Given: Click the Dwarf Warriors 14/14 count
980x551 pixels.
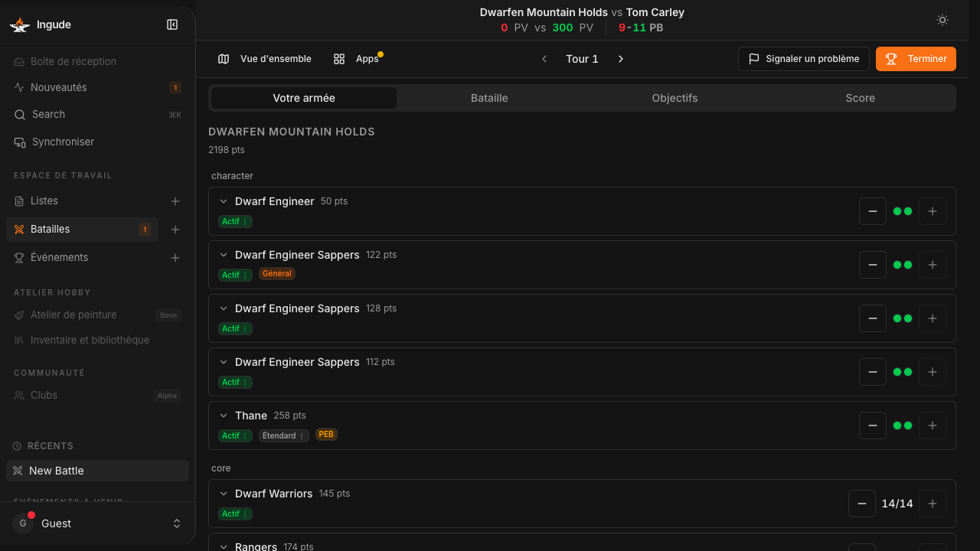Looking at the screenshot, I should click(897, 504).
